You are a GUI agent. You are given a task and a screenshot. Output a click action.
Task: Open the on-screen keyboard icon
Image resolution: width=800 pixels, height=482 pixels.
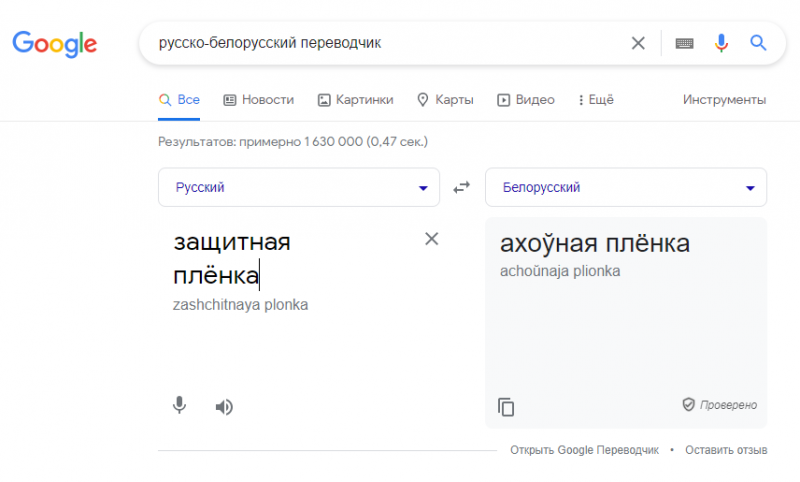[x=684, y=43]
